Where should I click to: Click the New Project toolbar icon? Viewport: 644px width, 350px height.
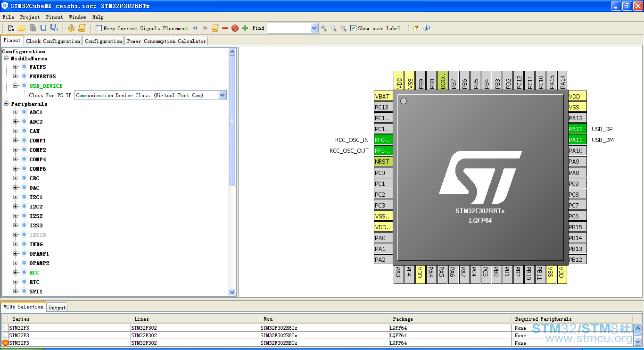(x=11, y=28)
